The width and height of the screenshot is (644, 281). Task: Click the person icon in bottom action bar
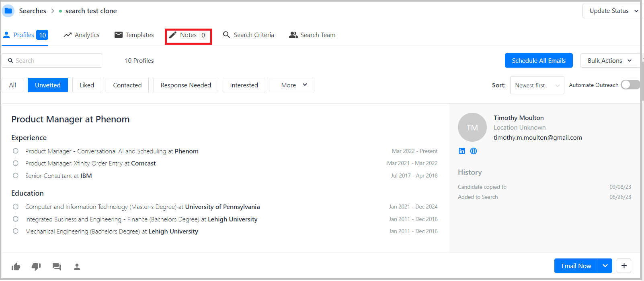77,267
